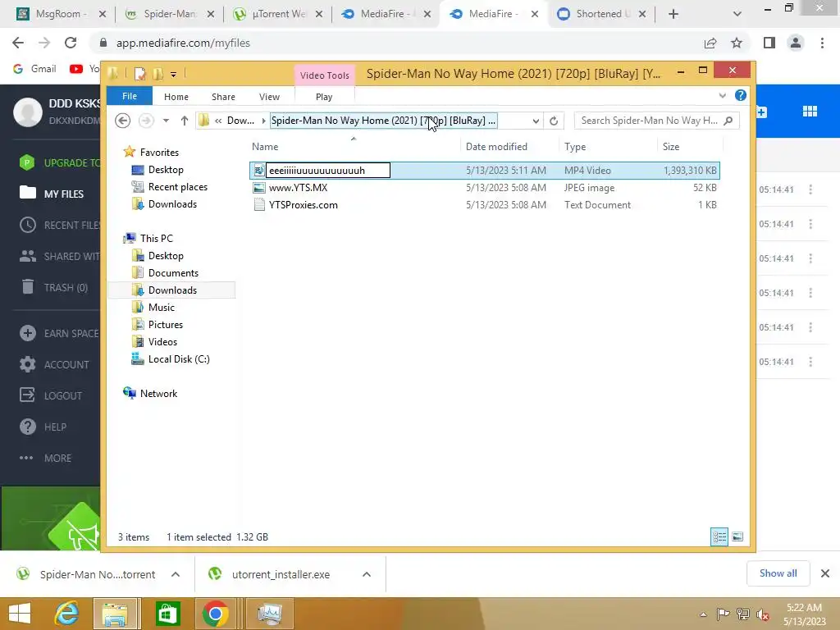Viewport: 840px width, 630px height.
Task: Open MY FILES in MediaFire sidebar
Action: pyautogui.click(x=51, y=194)
